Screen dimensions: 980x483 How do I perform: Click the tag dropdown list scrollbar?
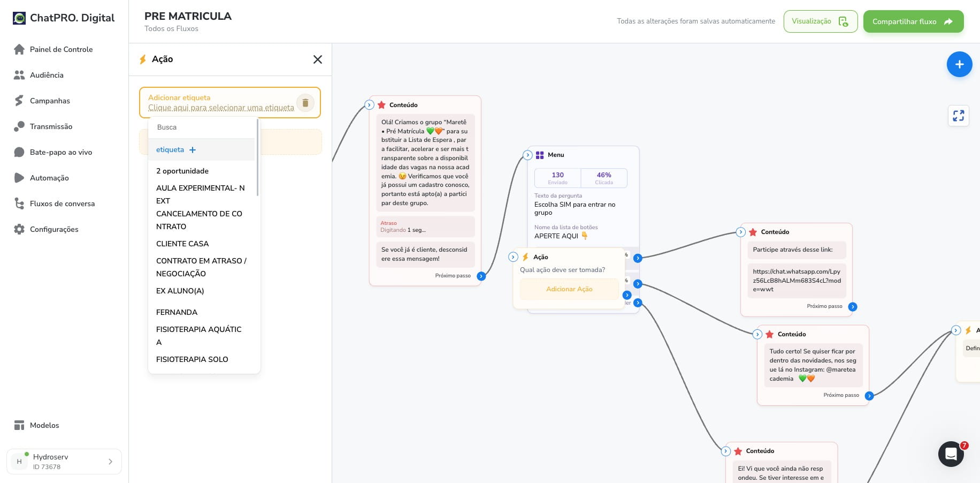tap(257, 157)
